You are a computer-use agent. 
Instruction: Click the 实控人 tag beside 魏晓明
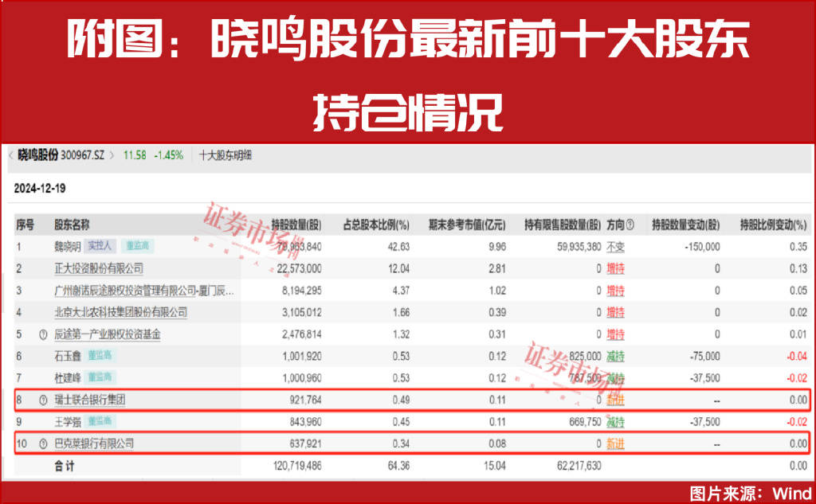pos(100,246)
